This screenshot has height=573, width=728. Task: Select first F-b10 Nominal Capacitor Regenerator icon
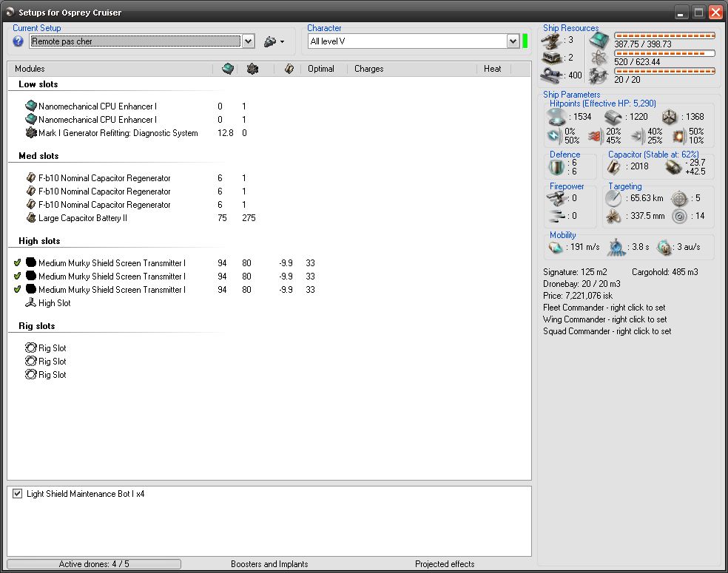pyautogui.click(x=31, y=177)
